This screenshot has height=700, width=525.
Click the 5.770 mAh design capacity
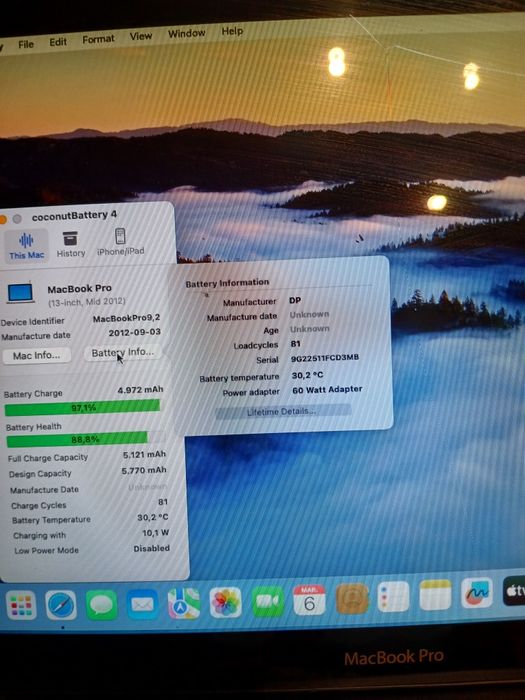click(x=144, y=470)
